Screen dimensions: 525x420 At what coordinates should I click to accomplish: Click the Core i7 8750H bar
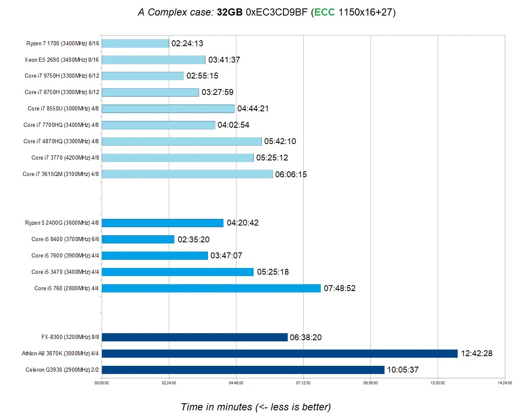150,92
